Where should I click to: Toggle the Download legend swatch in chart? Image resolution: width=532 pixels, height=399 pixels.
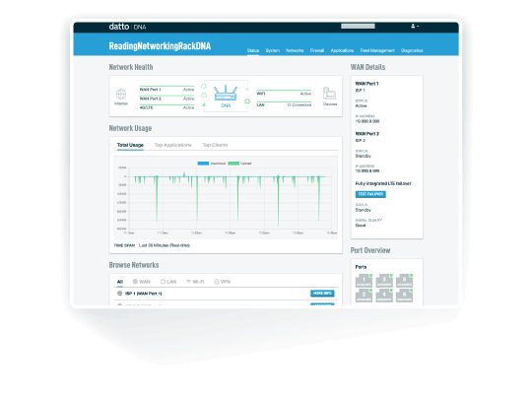[x=203, y=164]
